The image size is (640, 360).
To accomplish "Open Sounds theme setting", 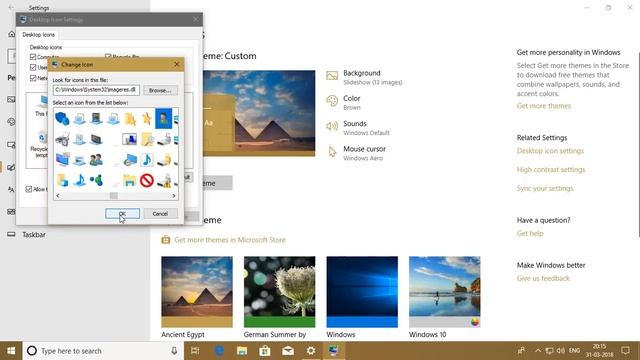I will pos(358,128).
